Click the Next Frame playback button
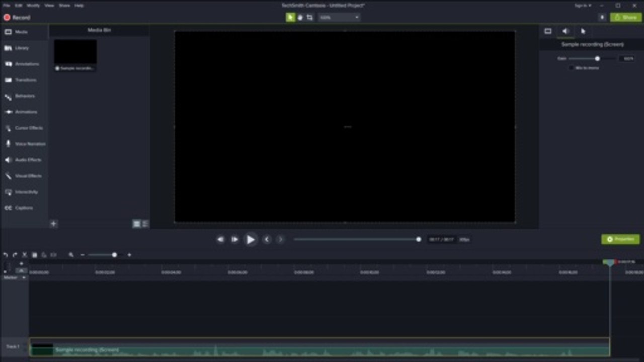Screen dimensions: 644x362 (x=234, y=239)
